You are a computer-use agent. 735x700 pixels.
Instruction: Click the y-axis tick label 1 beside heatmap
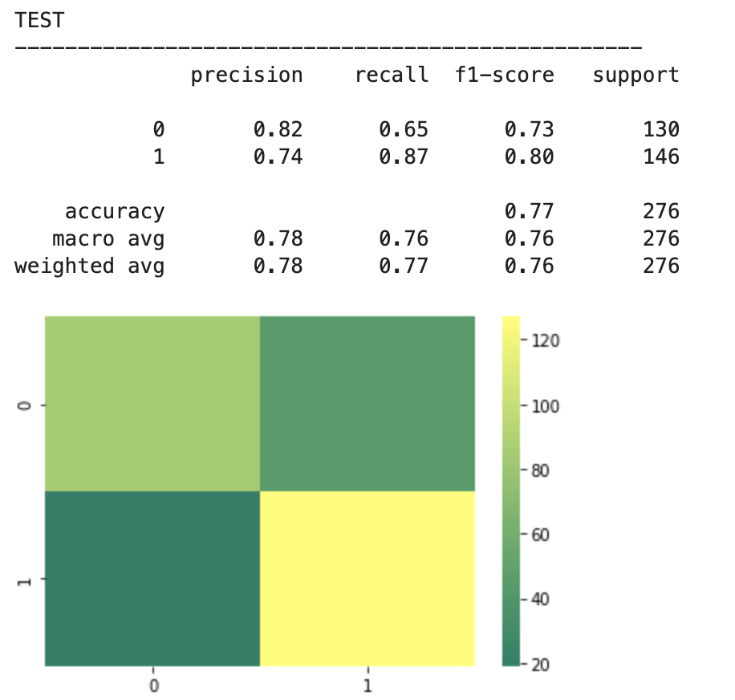(x=25, y=580)
